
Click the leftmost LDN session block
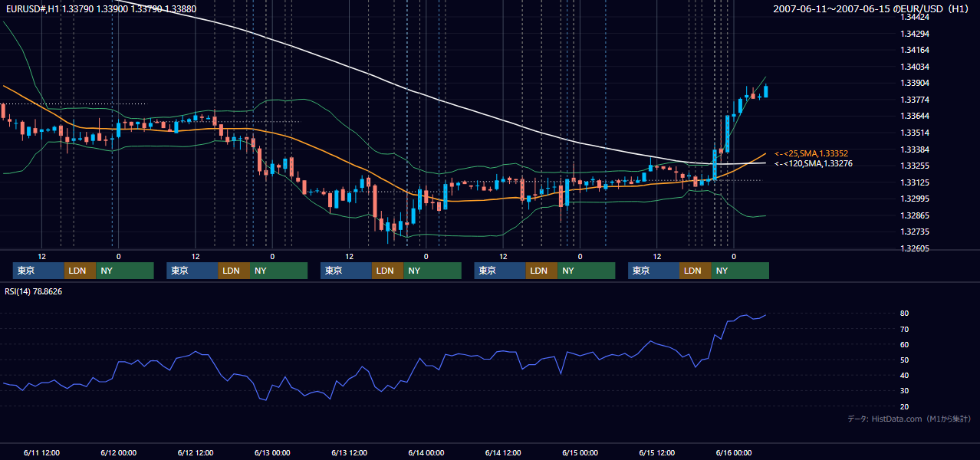click(80, 271)
